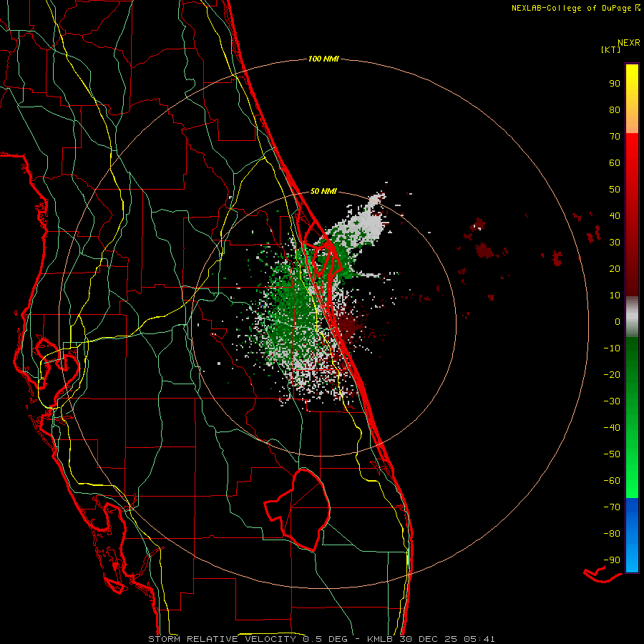The height and width of the screenshot is (644, 644).
Task: Click the Storm Relative Velocity caption at bottom
Action: click(x=321, y=639)
